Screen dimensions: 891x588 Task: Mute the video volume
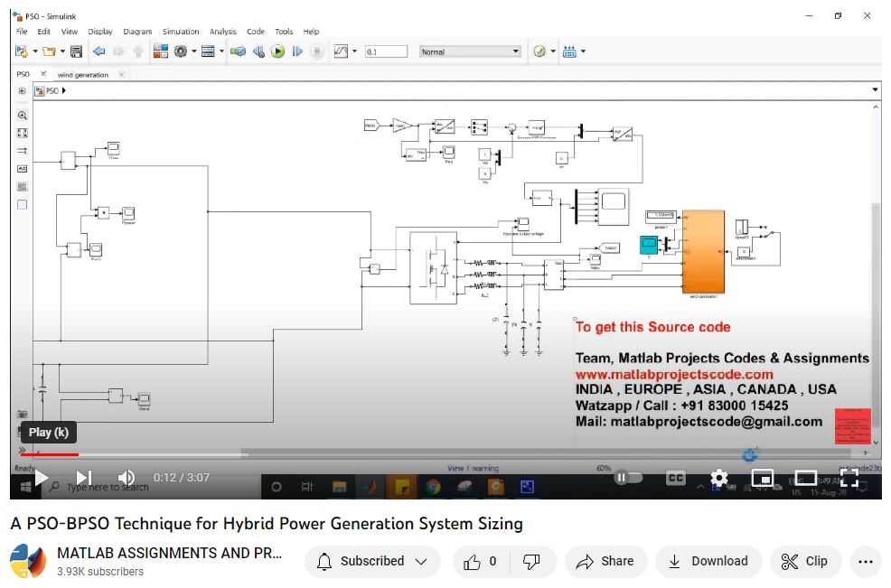click(x=127, y=477)
